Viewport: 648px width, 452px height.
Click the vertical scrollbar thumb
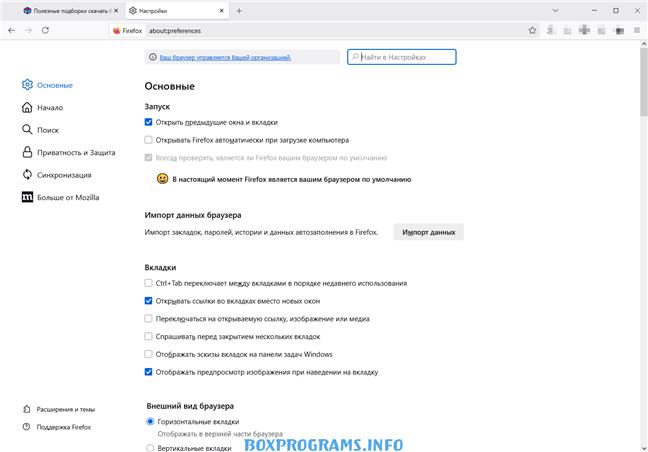click(x=644, y=82)
